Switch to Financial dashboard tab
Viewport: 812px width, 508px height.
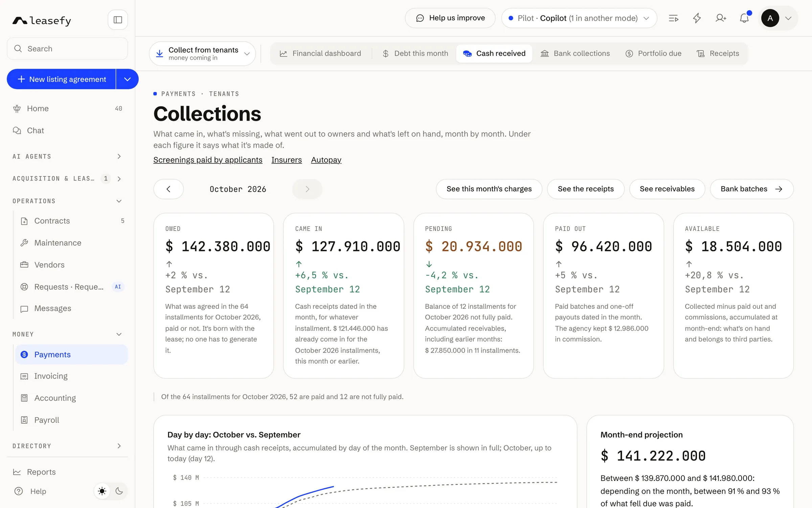(320, 54)
